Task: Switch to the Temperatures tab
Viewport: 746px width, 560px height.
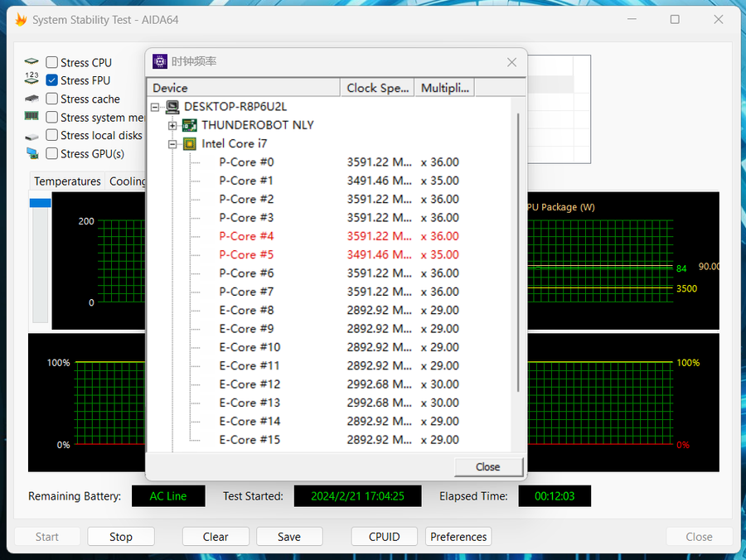Action: click(67, 181)
